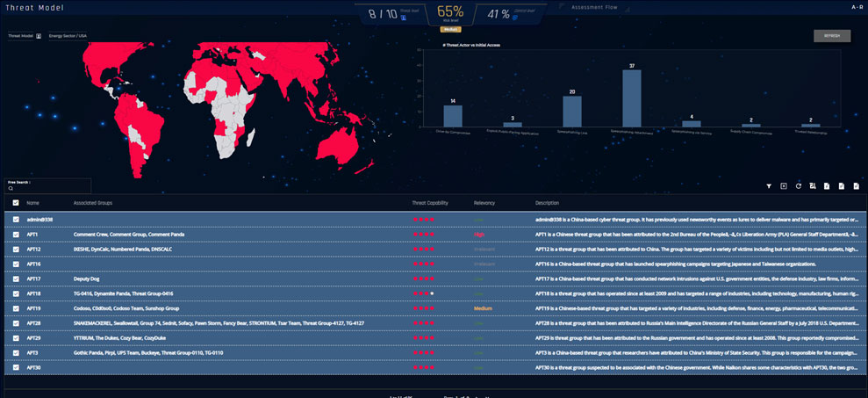
Task: Sort by Threat Capability column header
Action: click(x=431, y=203)
